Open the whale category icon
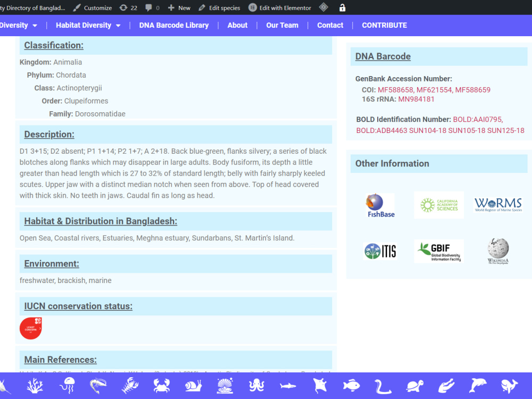The height and width of the screenshot is (399, 532). [x=509, y=386]
